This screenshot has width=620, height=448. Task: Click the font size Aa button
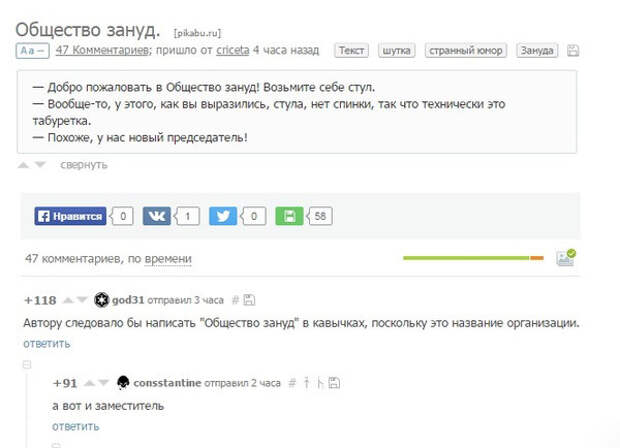(32, 51)
